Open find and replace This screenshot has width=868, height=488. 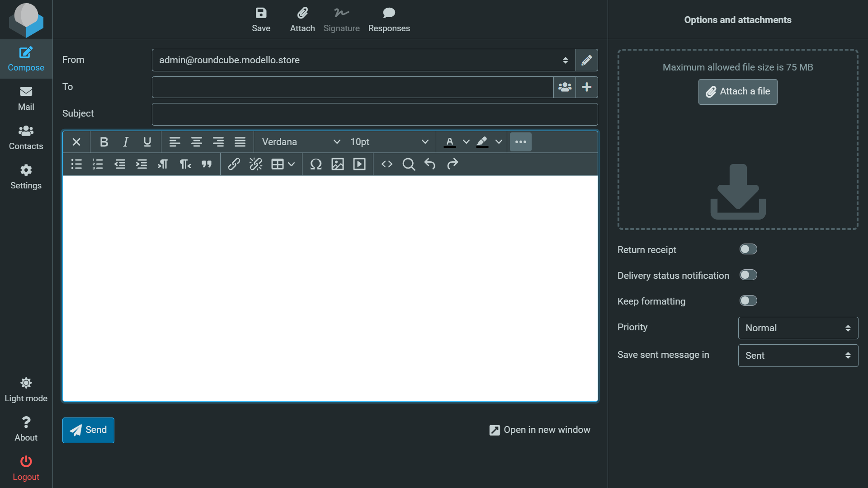pos(409,164)
